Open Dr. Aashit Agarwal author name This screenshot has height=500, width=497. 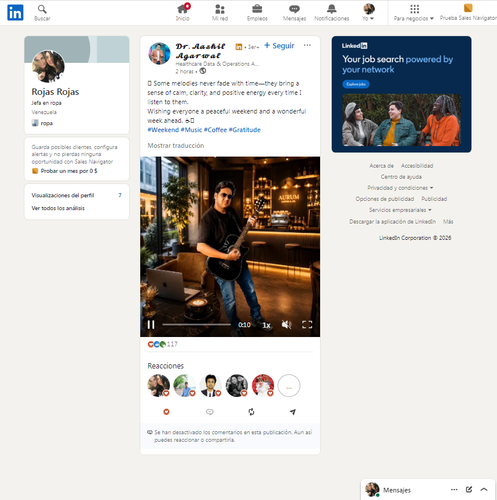pos(200,51)
